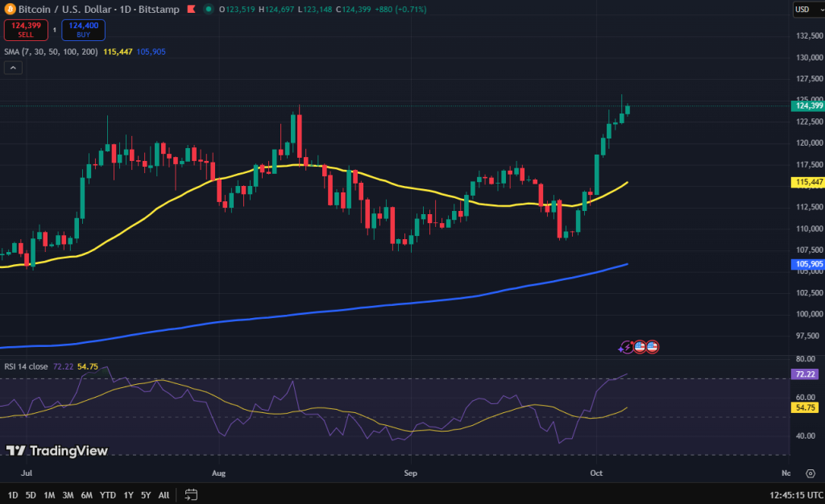Open chart settings via the gear icon
The width and height of the screenshot is (825, 504).
[x=810, y=473]
